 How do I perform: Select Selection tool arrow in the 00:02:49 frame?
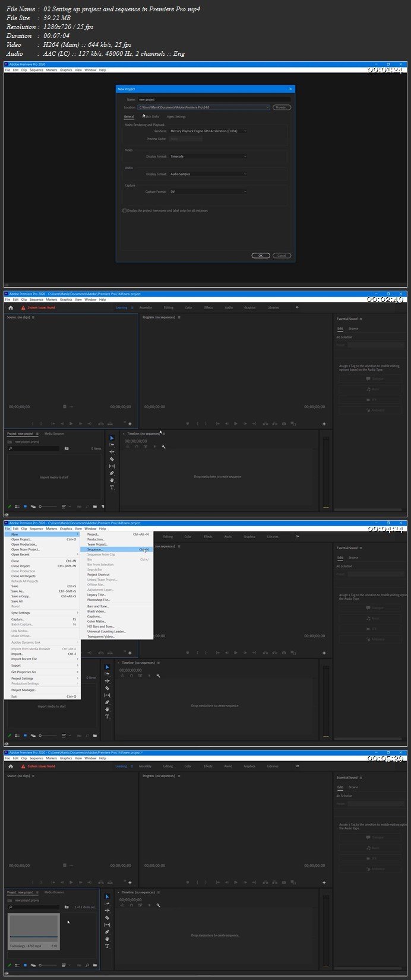[x=112, y=438]
